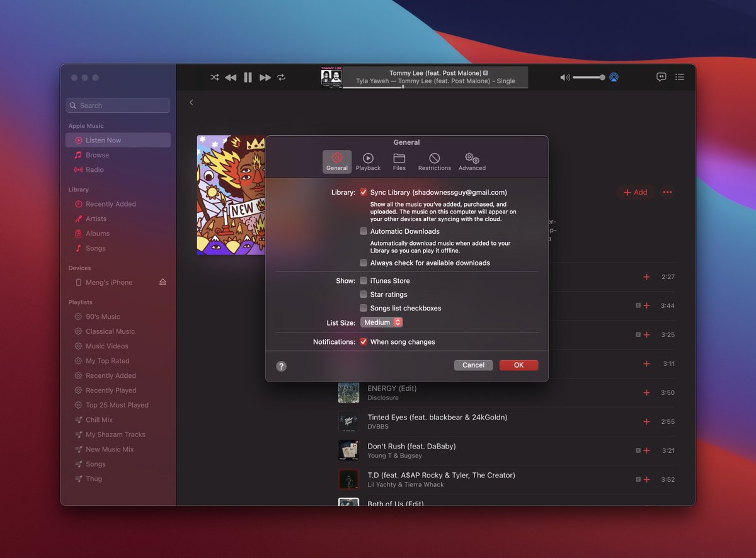The image size is (756, 558).
Task: Open preferences help question mark
Action: (x=282, y=366)
